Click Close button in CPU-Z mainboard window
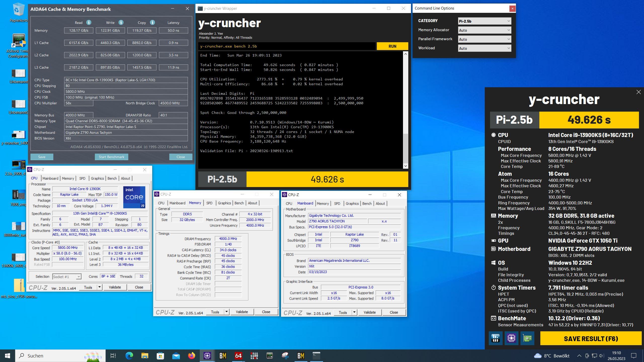 [394, 312]
